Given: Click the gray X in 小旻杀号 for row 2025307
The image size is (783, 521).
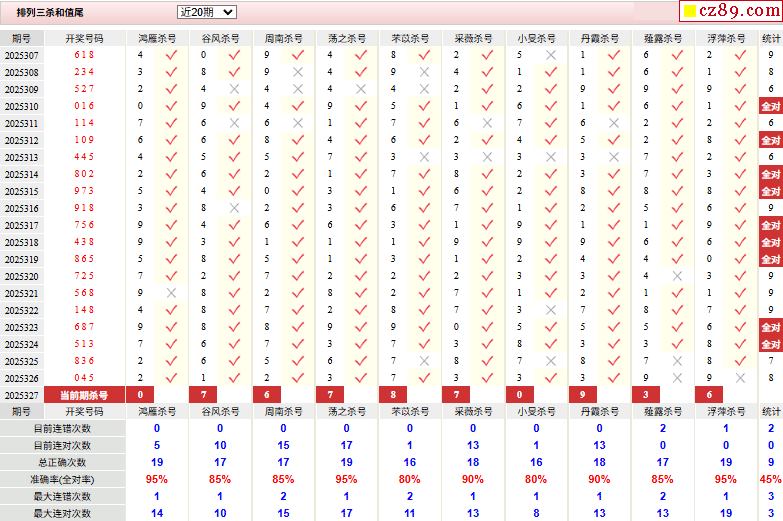Looking at the screenshot, I should [551, 55].
